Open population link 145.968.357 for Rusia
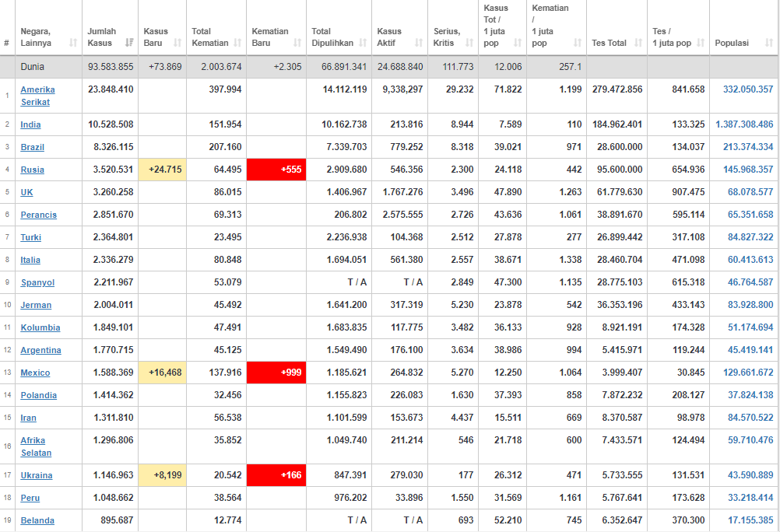This screenshot has width=780, height=532. pos(748,170)
